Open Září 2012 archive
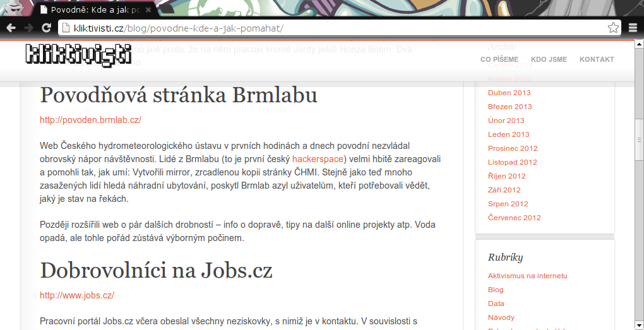Image resolution: width=644 pixels, height=330 pixels. click(504, 190)
